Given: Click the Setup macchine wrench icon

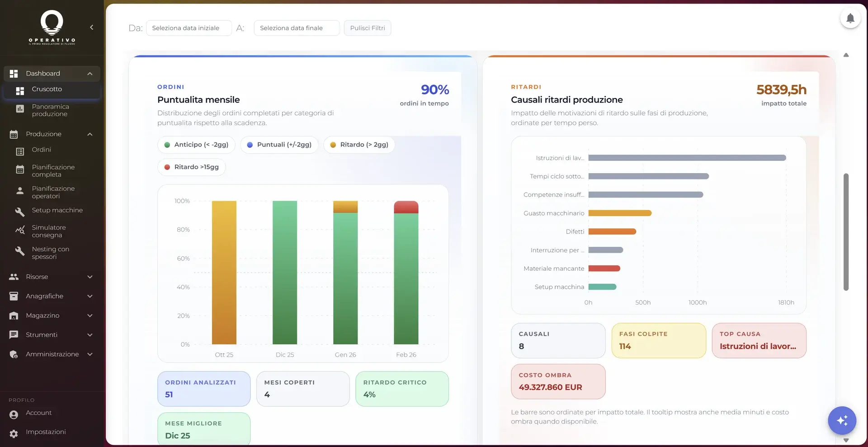Looking at the screenshot, I should point(20,212).
